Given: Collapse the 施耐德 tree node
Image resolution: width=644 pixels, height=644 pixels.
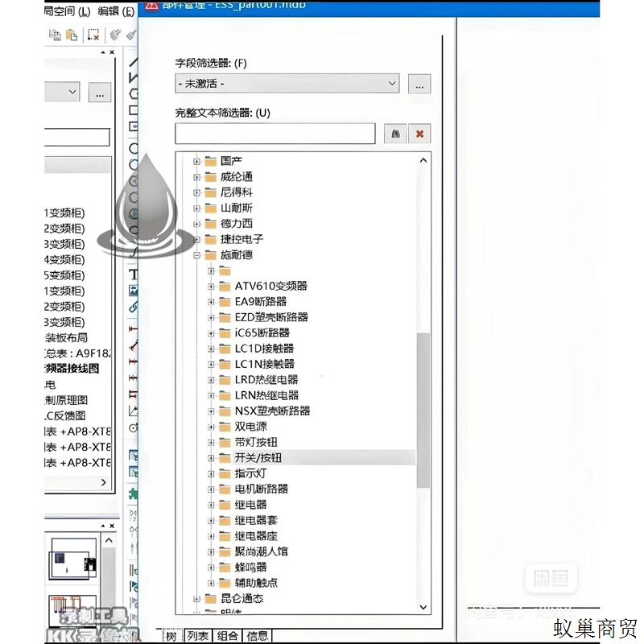Looking at the screenshot, I should point(196,255).
